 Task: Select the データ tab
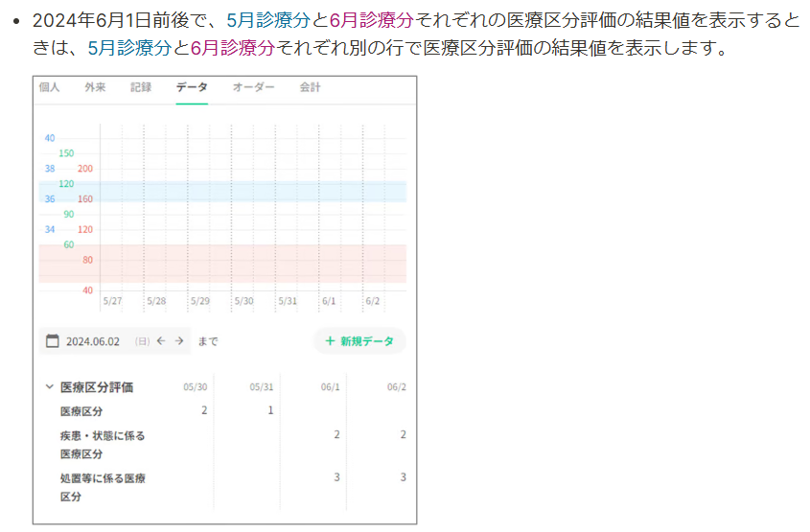192,87
